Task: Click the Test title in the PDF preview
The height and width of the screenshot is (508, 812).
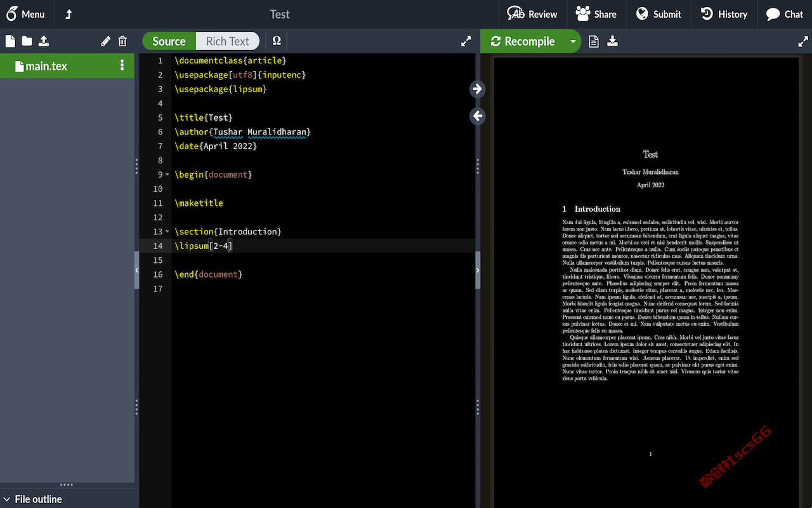Action: [650, 154]
